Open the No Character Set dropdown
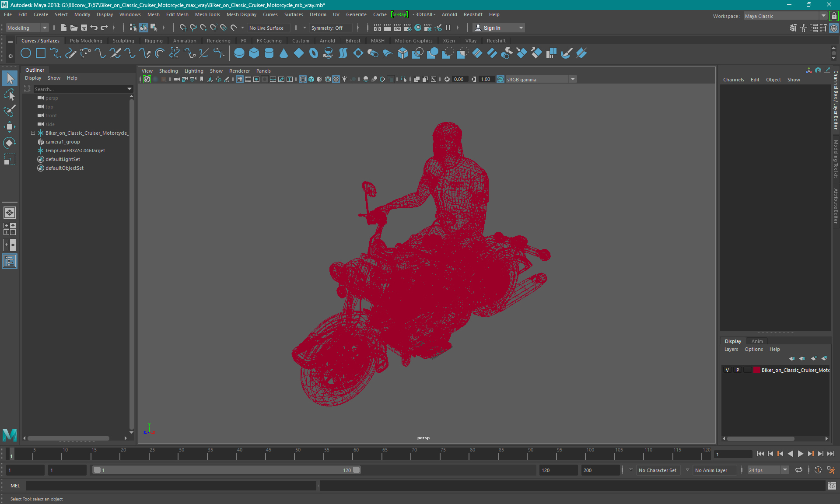The image size is (840, 504). coord(658,470)
